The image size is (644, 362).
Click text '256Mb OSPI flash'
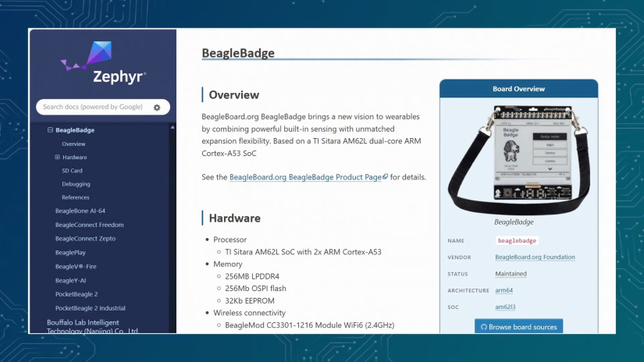(255, 288)
